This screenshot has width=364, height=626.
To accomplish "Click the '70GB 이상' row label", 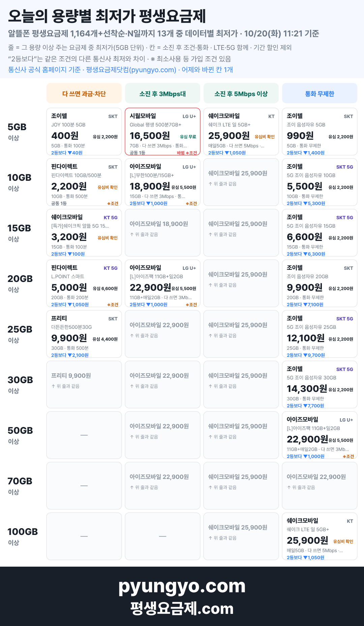I will point(20,486).
